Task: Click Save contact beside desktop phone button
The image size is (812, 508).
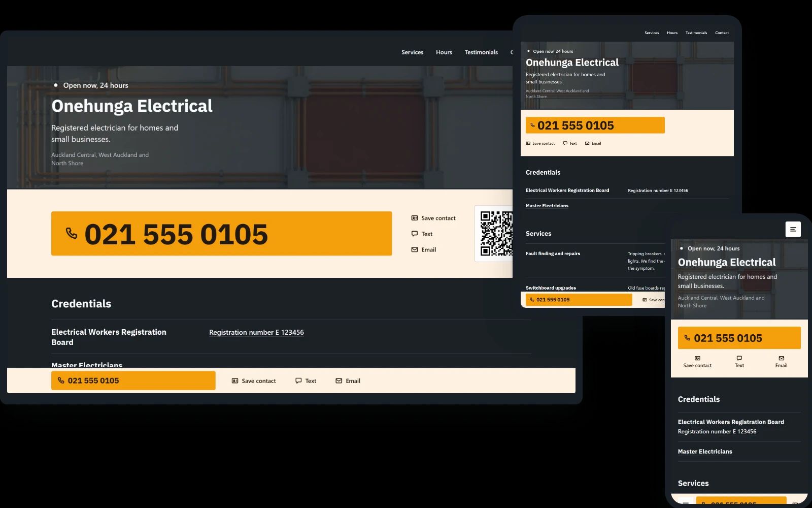Action: (433, 218)
